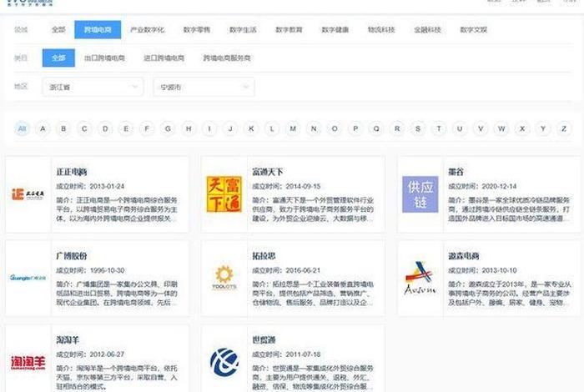Filter by 跨境电商服务商 category
Viewport: 584px width, 392px height.
click(x=227, y=58)
